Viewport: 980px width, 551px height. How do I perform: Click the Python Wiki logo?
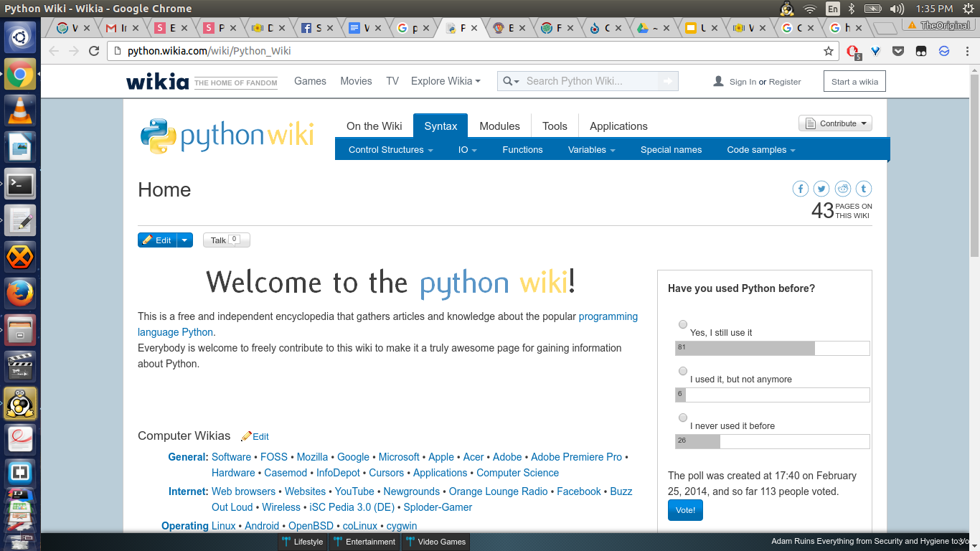point(227,135)
